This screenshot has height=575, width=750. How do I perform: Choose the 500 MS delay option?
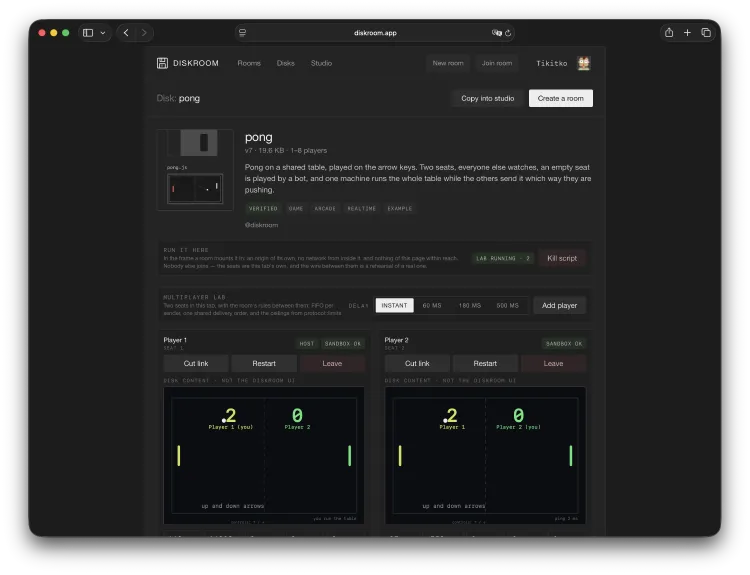(507, 305)
